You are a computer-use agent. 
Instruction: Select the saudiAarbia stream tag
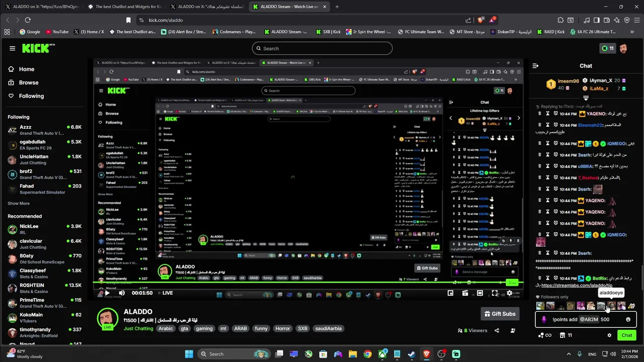[x=328, y=328]
